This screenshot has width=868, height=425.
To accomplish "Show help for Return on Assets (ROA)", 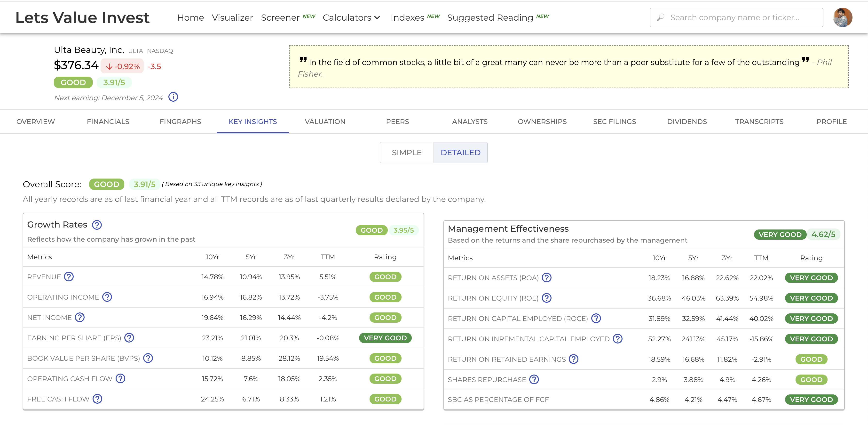I will [546, 278].
